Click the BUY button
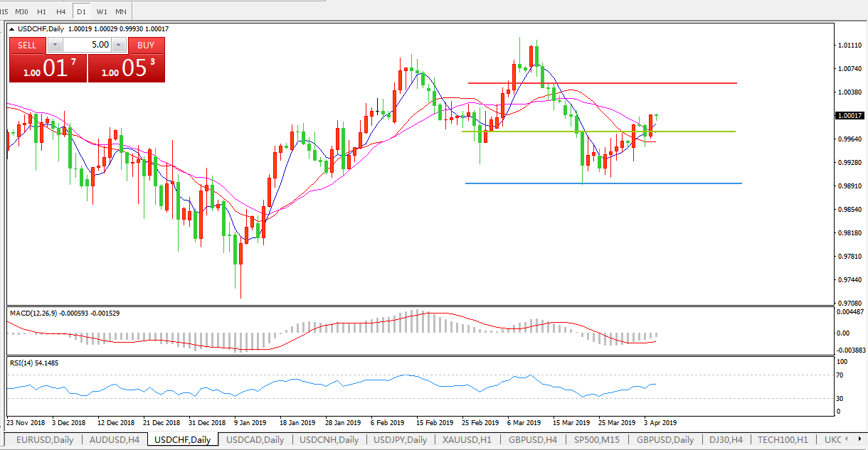 click(146, 45)
